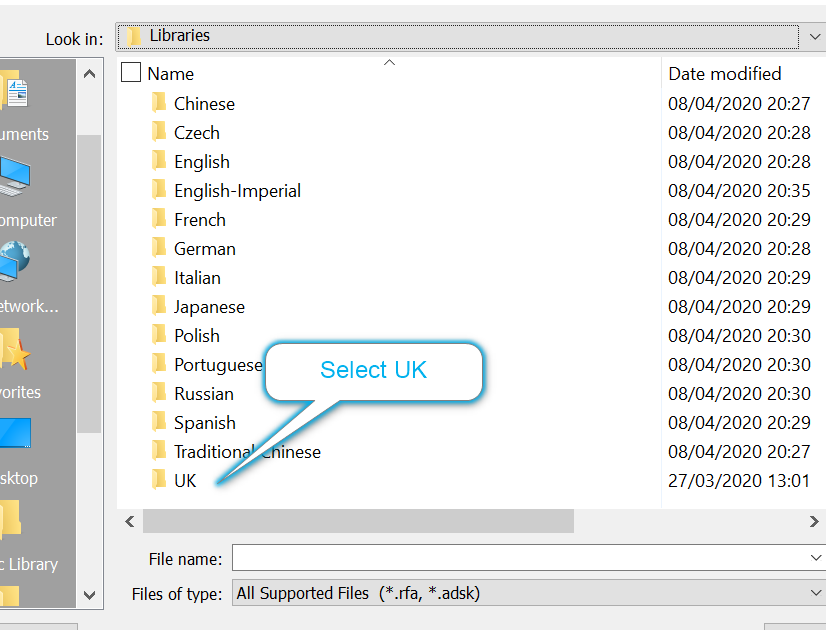Click the Chinese folder icon
Image resolution: width=826 pixels, height=630 pixels.
coord(159,103)
